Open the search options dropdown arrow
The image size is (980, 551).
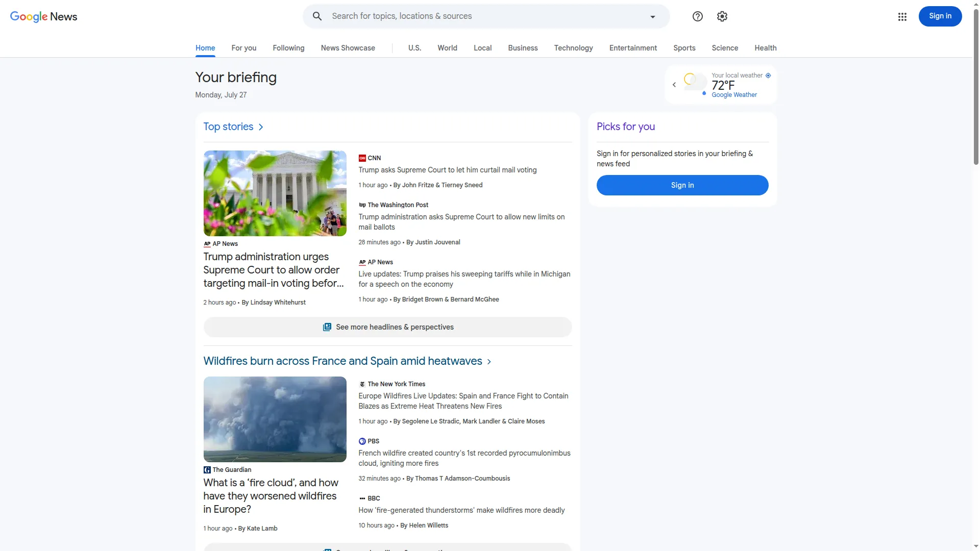[x=652, y=17]
